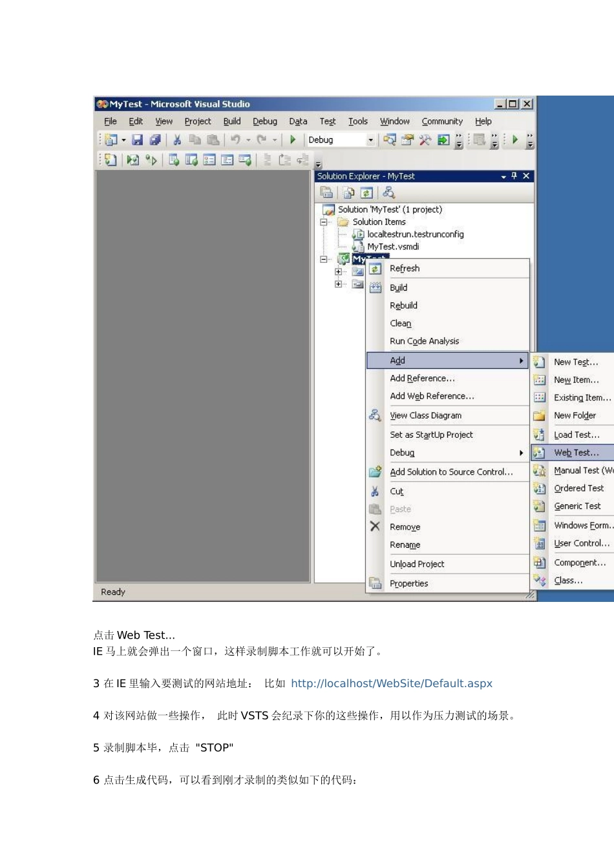This screenshot has height=868, width=614.
Task: Click the View Class Diagram icon in Solution Explorer
Action: click(x=388, y=192)
